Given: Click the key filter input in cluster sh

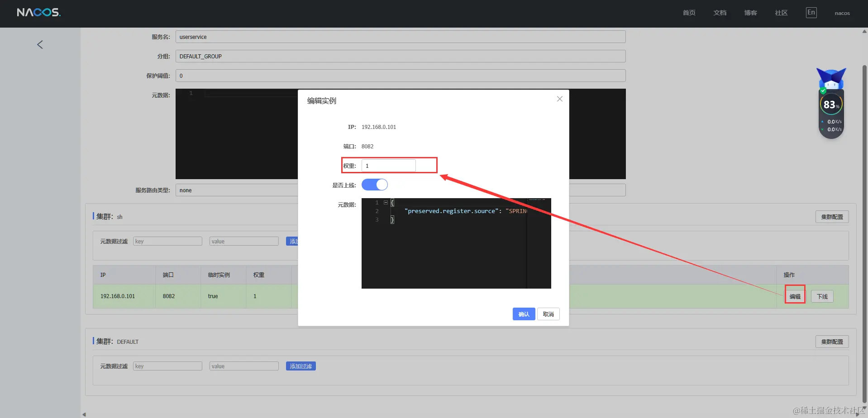Looking at the screenshot, I should (x=167, y=241).
